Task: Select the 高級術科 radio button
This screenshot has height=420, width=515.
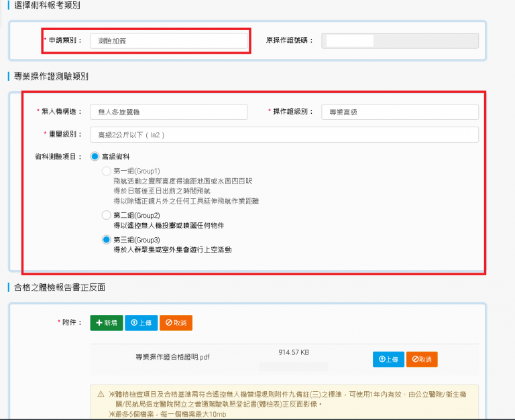Action: click(95, 157)
